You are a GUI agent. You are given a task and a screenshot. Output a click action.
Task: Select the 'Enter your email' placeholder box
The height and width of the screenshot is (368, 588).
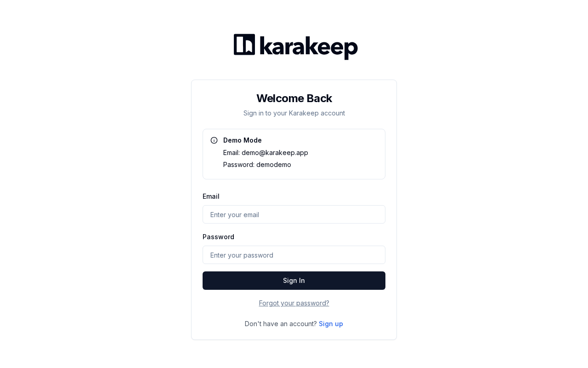coord(294,214)
